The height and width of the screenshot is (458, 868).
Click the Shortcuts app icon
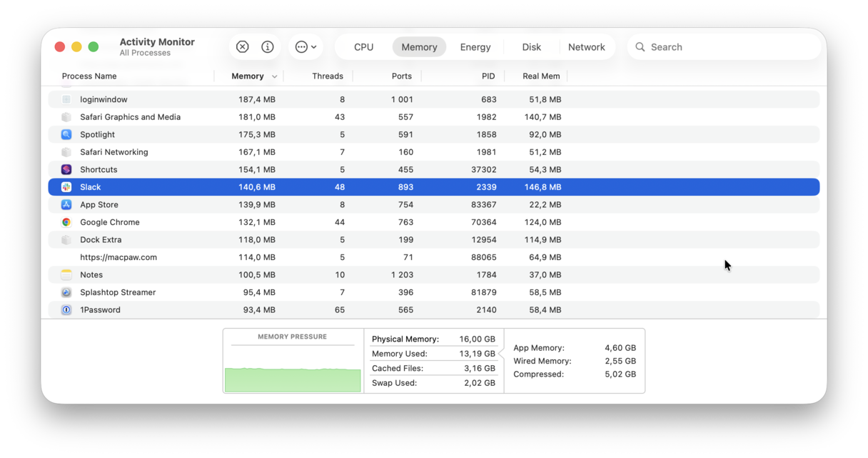pyautogui.click(x=66, y=169)
